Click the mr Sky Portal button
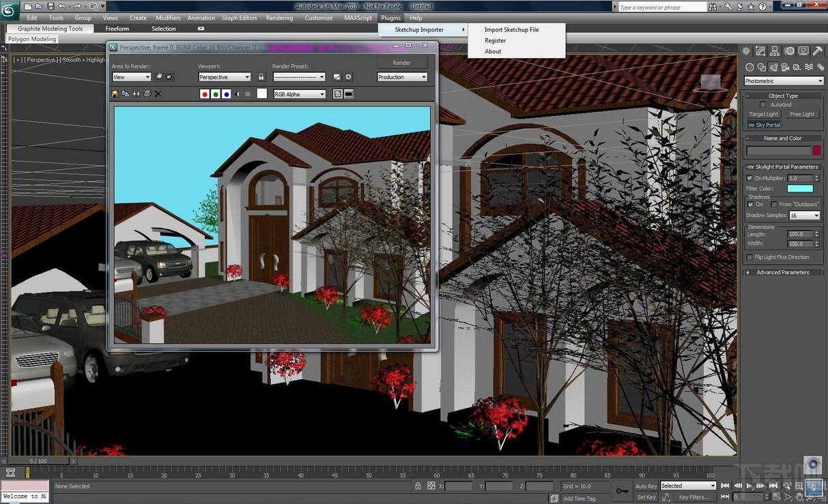Image resolution: width=828 pixels, height=504 pixels. 764,125
